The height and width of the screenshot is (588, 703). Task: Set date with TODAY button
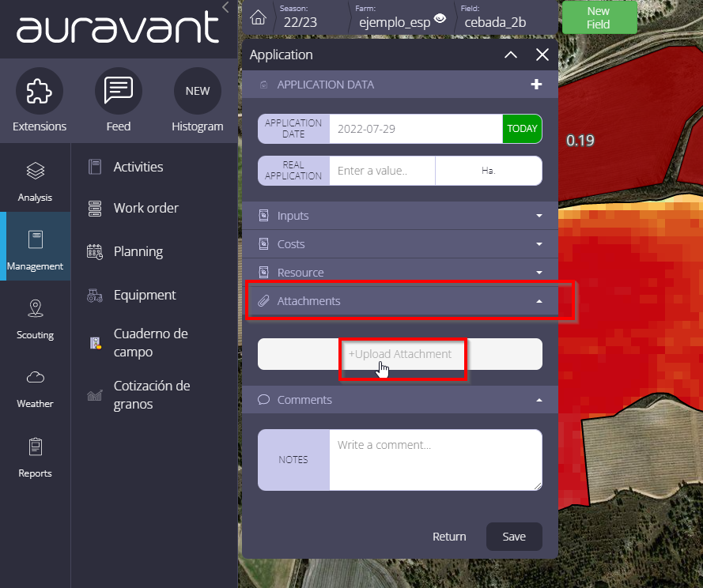click(523, 129)
